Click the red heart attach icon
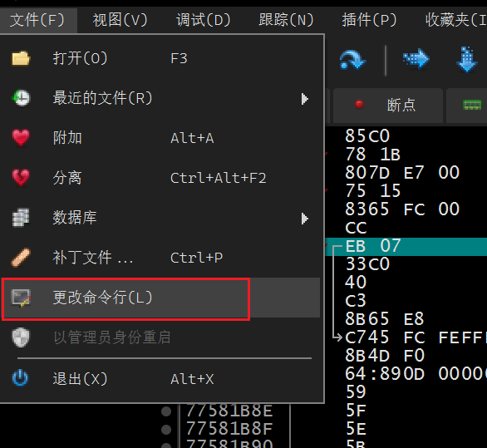This screenshot has width=487, height=448. click(21, 138)
